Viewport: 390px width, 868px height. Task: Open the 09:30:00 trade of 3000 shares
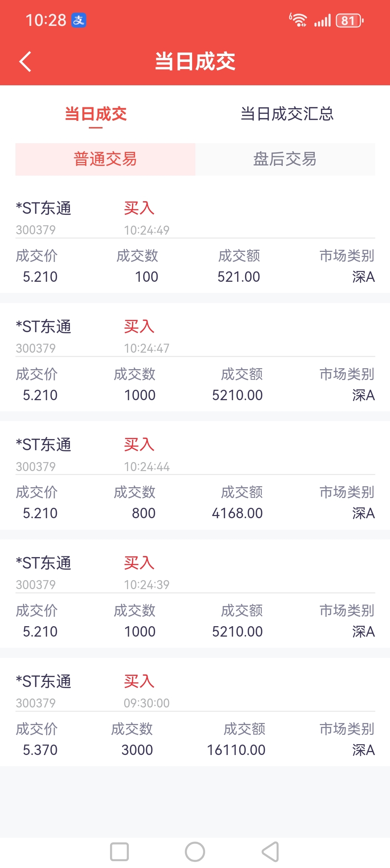coord(195,712)
